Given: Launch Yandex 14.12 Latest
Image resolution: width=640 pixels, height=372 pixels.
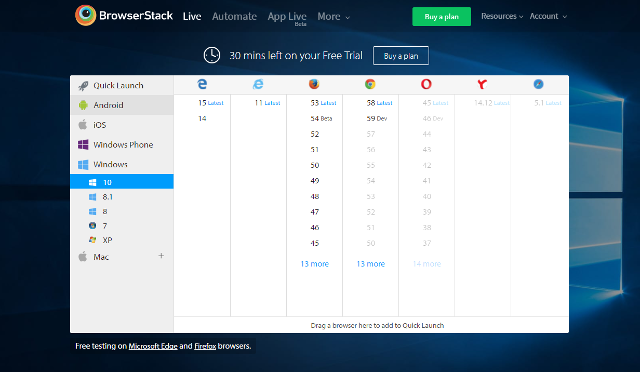Looking at the screenshot, I should coord(492,103).
